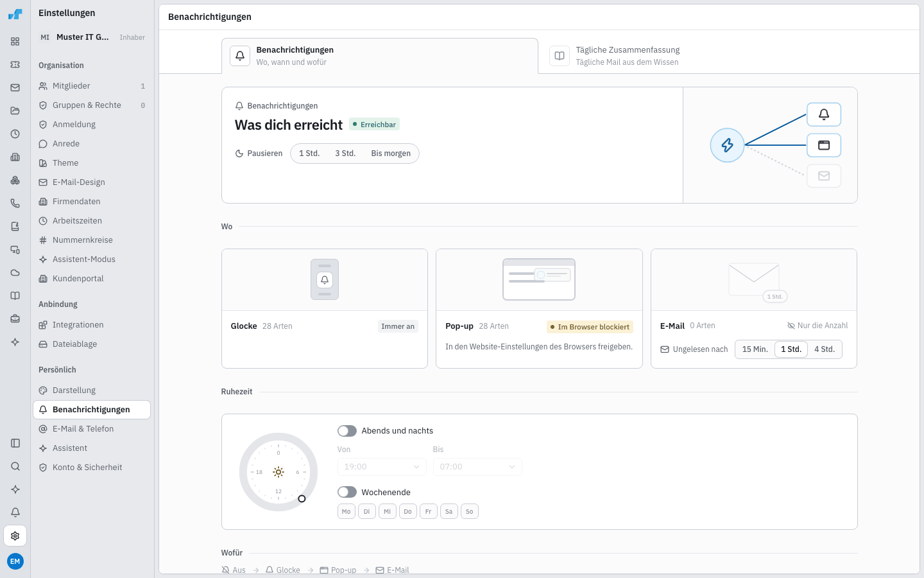Toggle the Mo weekday chip
The width and height of the screenshot is (924, 578).
pyautogui.click(x=346, y=512)
